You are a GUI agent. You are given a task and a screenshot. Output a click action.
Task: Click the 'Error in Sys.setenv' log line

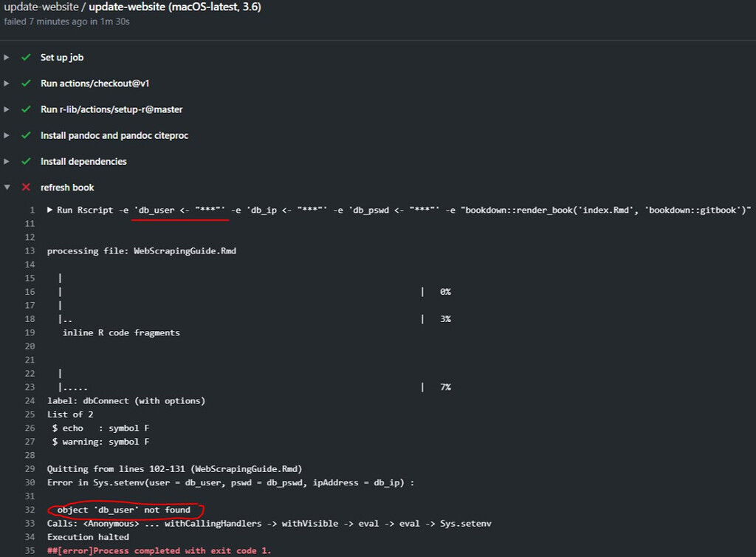[x=230, y=482]
